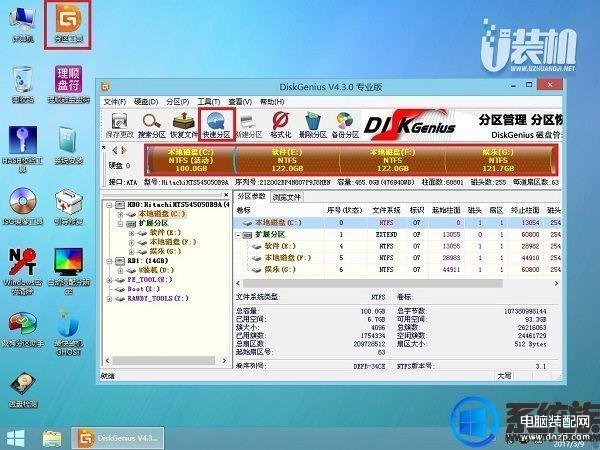
Task: Select the 娱乐(G:) 121.7GB segment in disk bar
Action: 498,160
